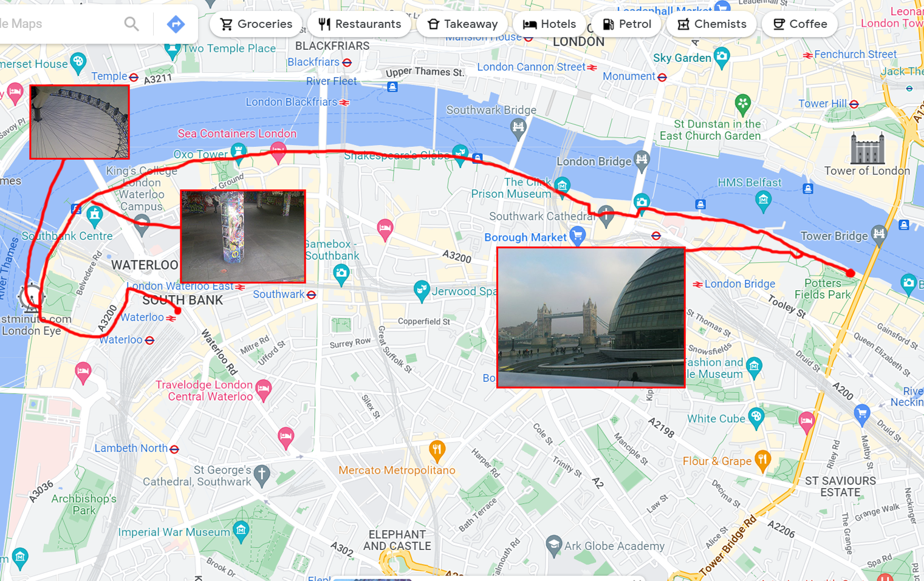Viewport: 924px width, 581px height.
Task: Click the HMS Belfast museum pin
Action: pyautogui.click(x=763, y=199)
